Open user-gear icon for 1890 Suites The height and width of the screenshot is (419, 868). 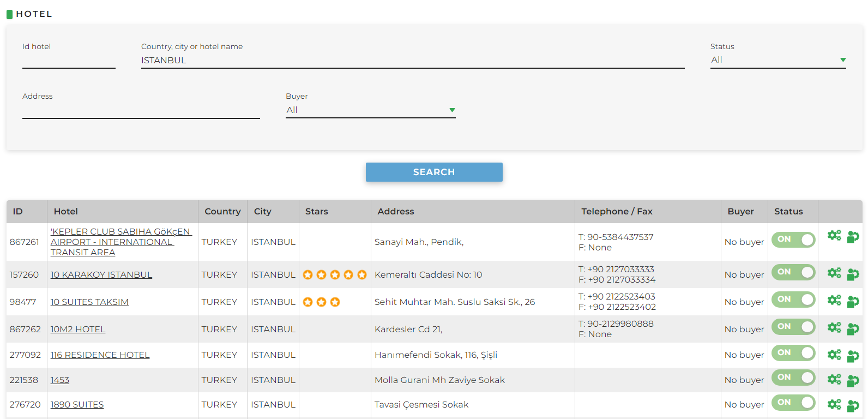pyautogui.click(x=853, y=406)
